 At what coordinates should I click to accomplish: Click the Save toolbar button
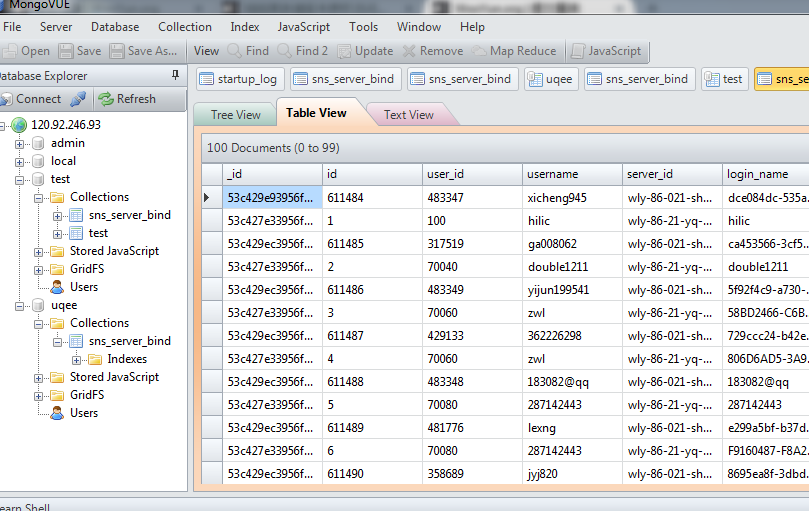pos(80,51)
